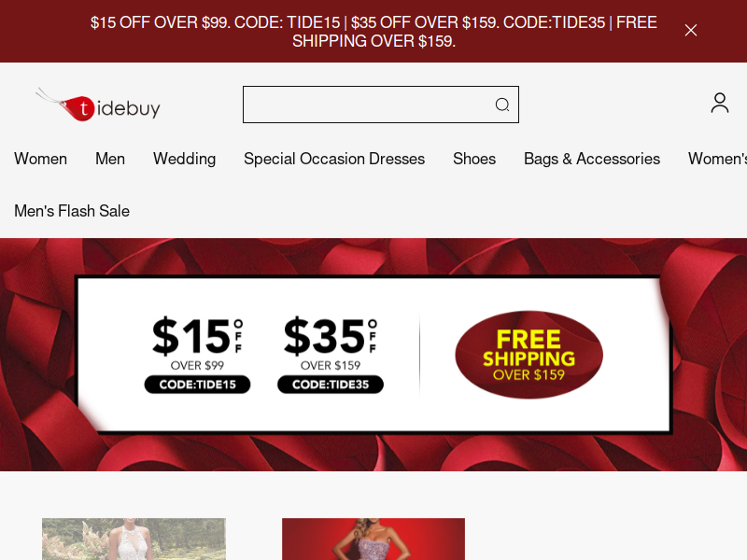This screenshot has width=747, height=560.
Task: Open the Men category menu
Action: [110, 159]
